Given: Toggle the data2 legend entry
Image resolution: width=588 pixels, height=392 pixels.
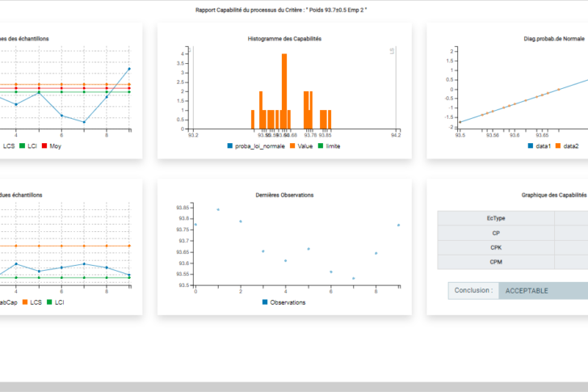Looking at the screenshot, I should point(567,146).
